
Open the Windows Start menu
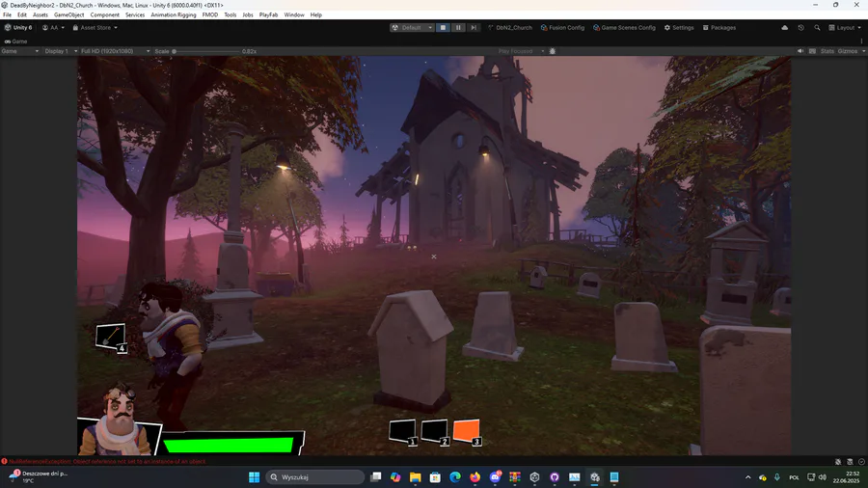(254, 477)
